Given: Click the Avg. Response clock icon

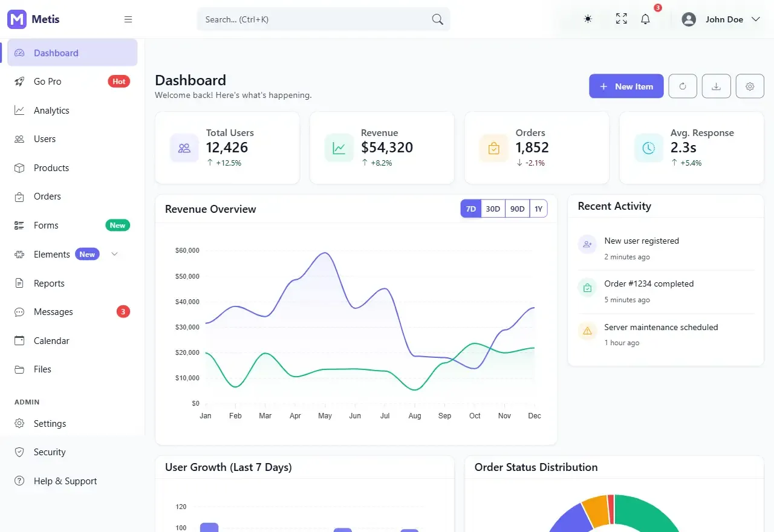Looking at the screenshot, I should 649,148.
